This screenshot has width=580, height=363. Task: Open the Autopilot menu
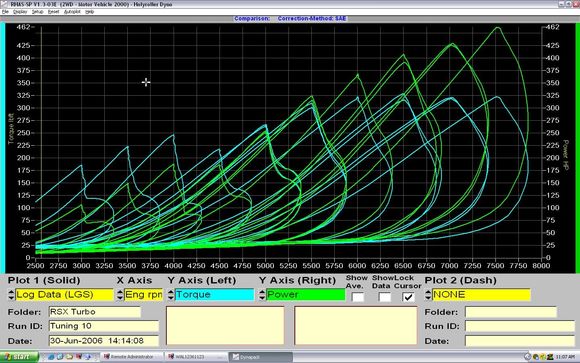point(72,12)
